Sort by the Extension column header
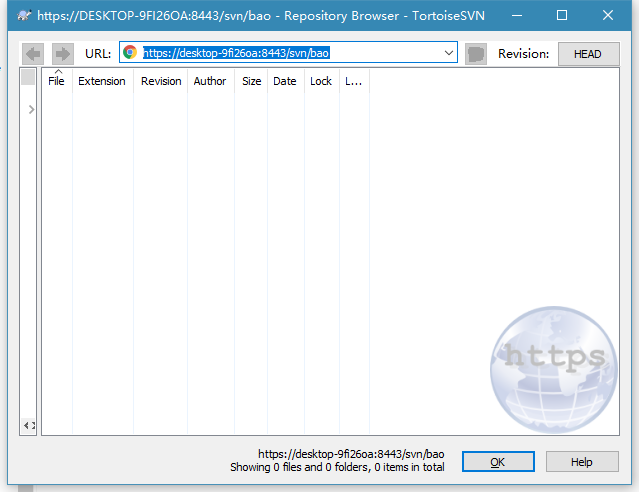The width and height of the screenshot is (639, 492). (x=102, y=81)
